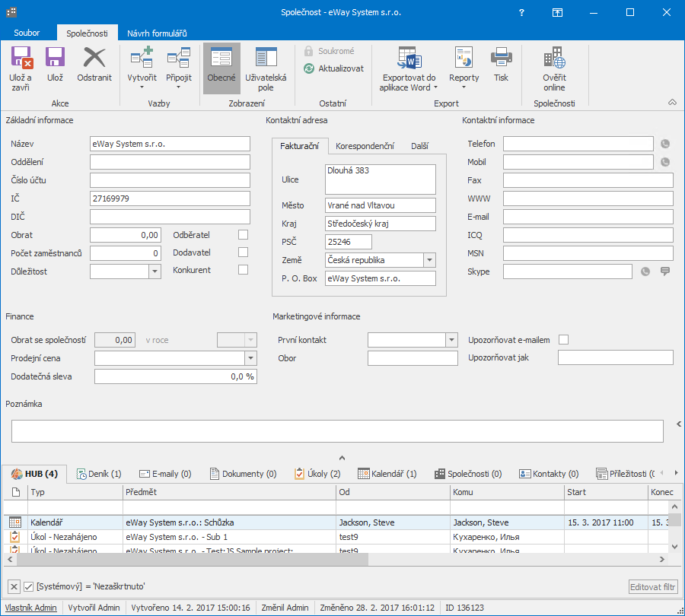Screen dimensions: 685x616
Task: Click the Tisk printer icon
Action: (501, 58)
